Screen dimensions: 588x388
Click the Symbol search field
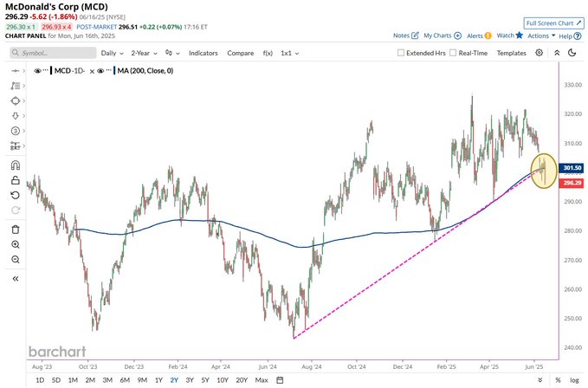pyautogui.click(x=53, y=53)
